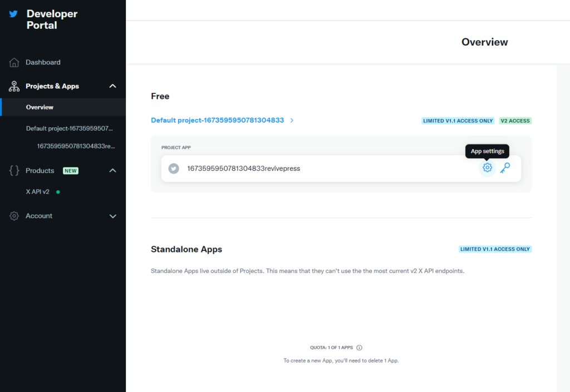Click the quota info icon
Image resolution: width=570 pixels, height=392 pixels.
point(359,347)
